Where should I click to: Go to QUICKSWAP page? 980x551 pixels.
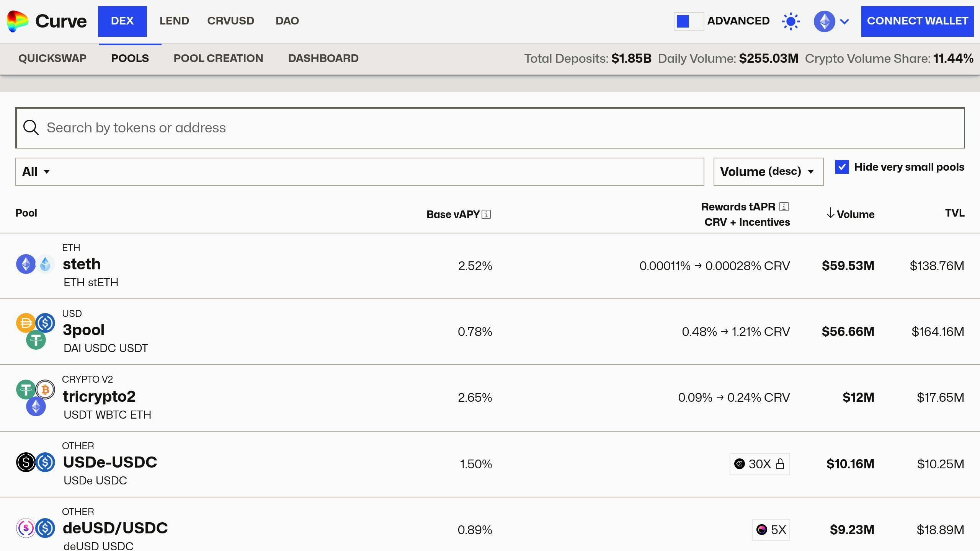tap(52, 58)
